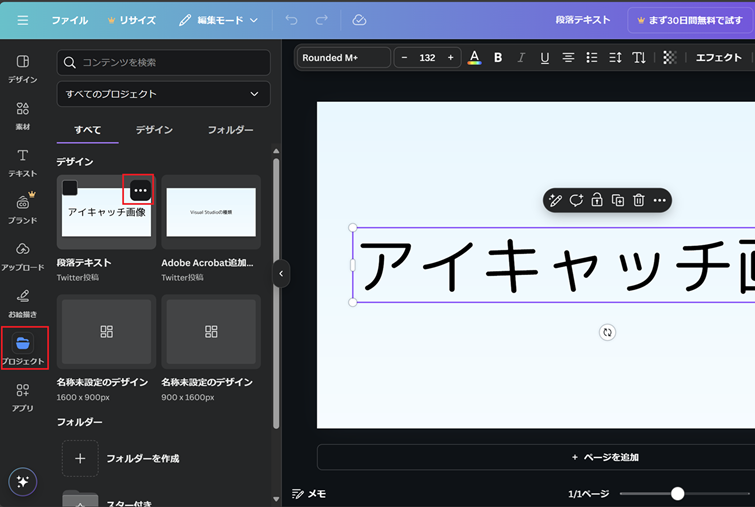Toggle underline text formatting
The width and height of the screenshot is (755, 507).
(544, 58)
